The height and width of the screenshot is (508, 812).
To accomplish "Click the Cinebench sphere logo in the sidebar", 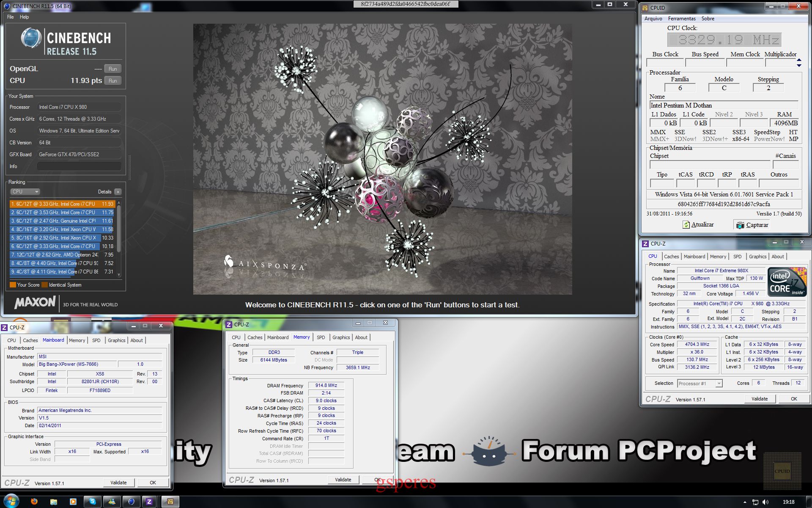I will point(31,38).
